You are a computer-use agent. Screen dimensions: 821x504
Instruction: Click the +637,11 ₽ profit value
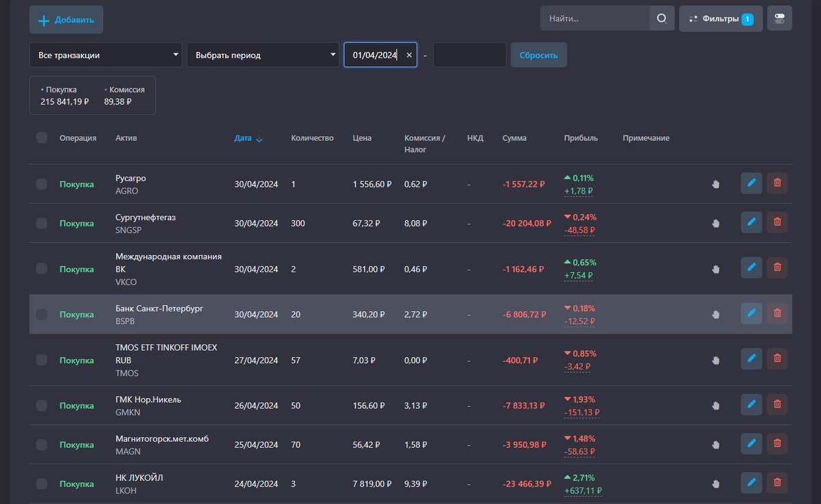point(582,491)
